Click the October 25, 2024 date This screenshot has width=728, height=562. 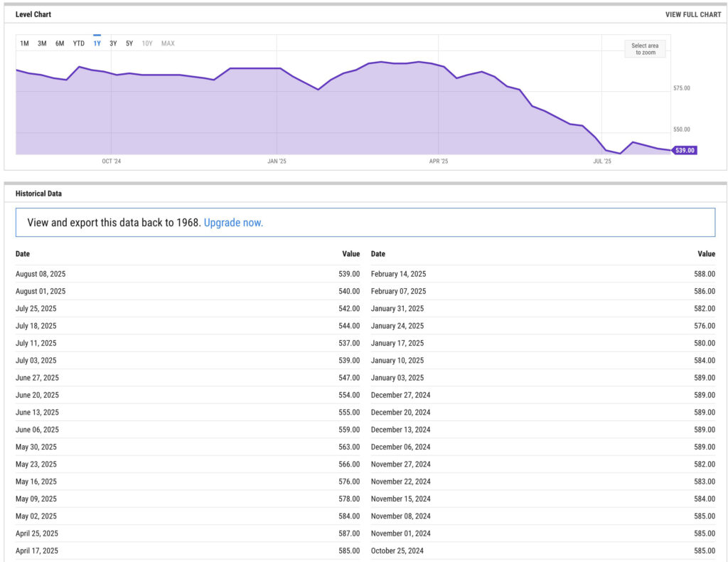click(397, 551)
